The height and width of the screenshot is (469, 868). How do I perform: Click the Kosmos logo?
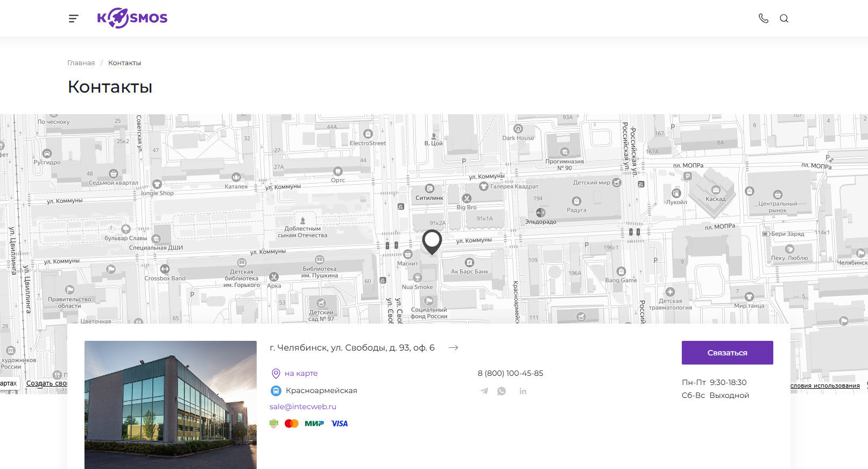132,18
